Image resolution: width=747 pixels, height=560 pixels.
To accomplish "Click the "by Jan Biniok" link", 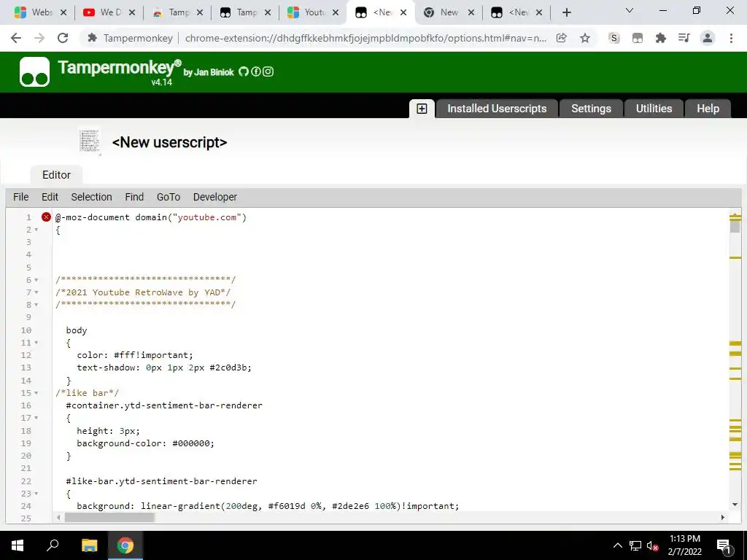I will tap(209, 72).
